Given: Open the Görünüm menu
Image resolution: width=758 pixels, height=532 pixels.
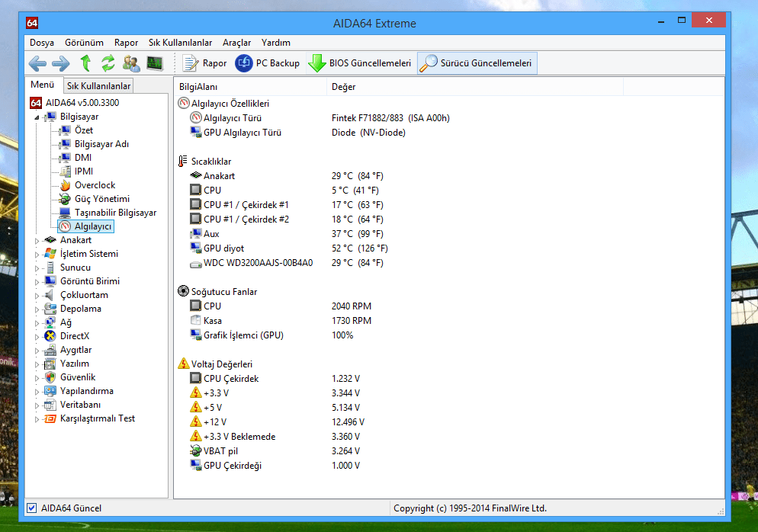Looking at the screenshot, I should [x=84, y=43].
